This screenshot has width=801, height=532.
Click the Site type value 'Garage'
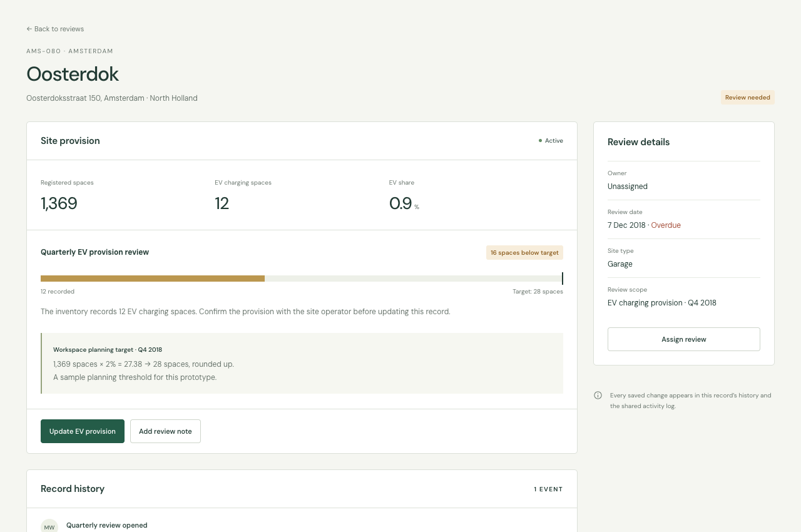620,264
